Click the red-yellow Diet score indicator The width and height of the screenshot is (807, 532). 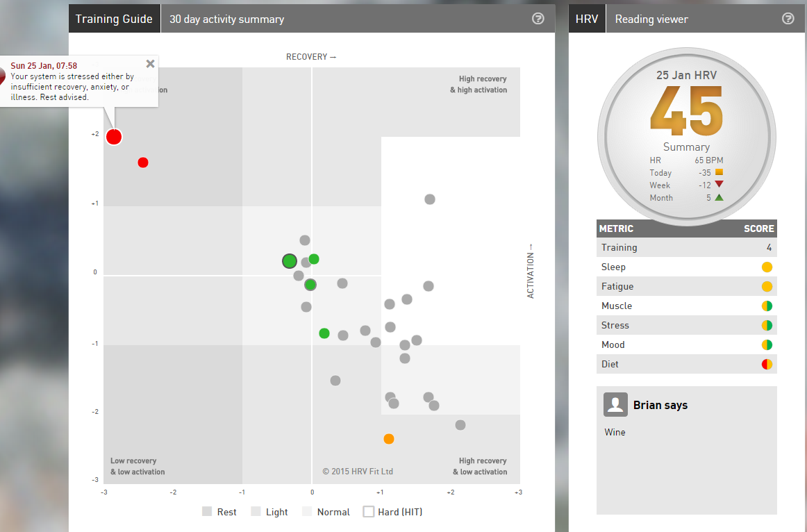tap(767, 364)
